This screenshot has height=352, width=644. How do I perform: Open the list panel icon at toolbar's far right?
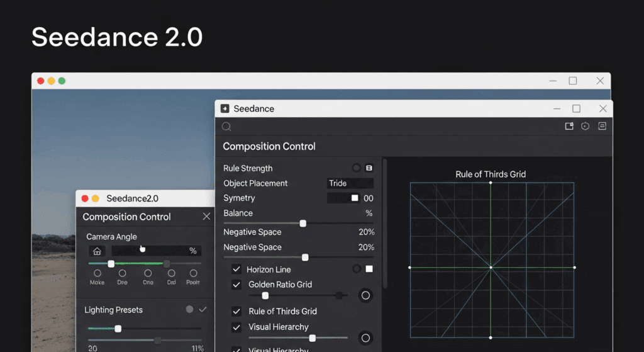click(x=602, y=127)
